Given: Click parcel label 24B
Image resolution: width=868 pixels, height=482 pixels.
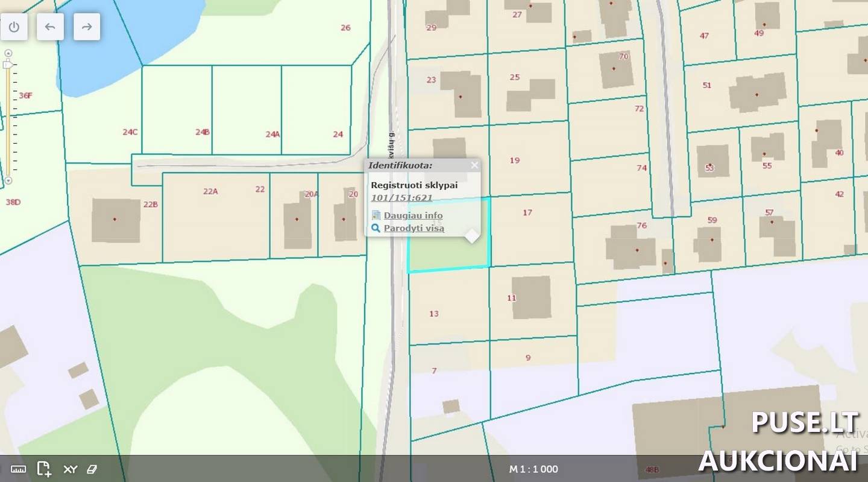Looking at the screenshot, I should tap(203, 132).
